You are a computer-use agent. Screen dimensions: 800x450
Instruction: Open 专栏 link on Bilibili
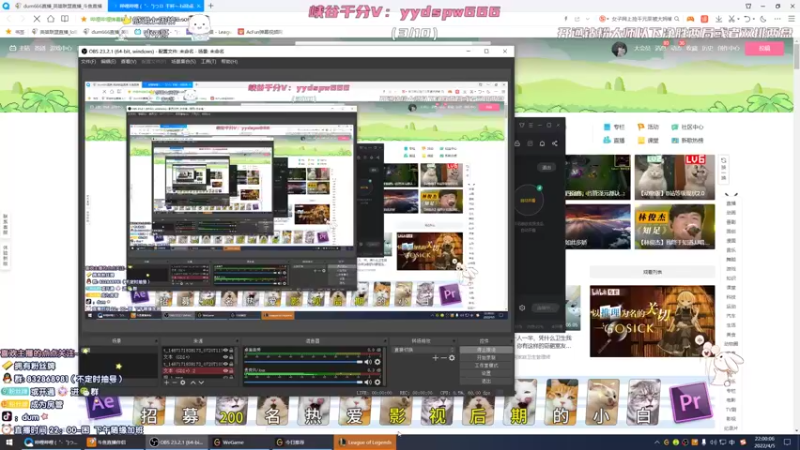tap(614, 127)
